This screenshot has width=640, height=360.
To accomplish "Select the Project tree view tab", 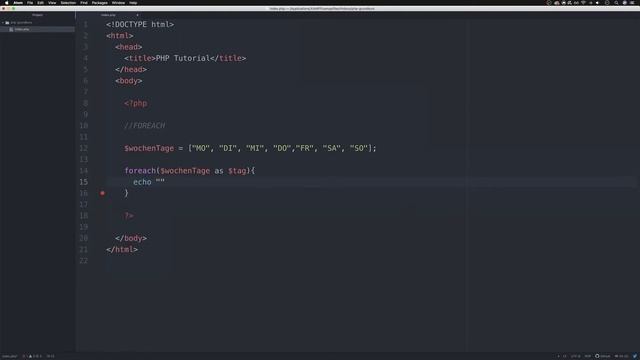I will (38, 15).
